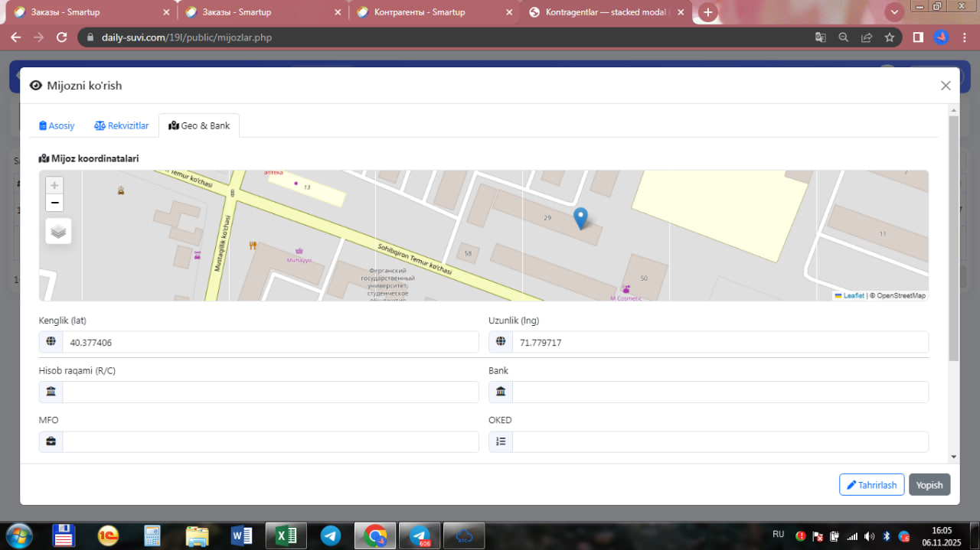
Task: Open the Leaflet attribution link
Action: click(853, 296)
